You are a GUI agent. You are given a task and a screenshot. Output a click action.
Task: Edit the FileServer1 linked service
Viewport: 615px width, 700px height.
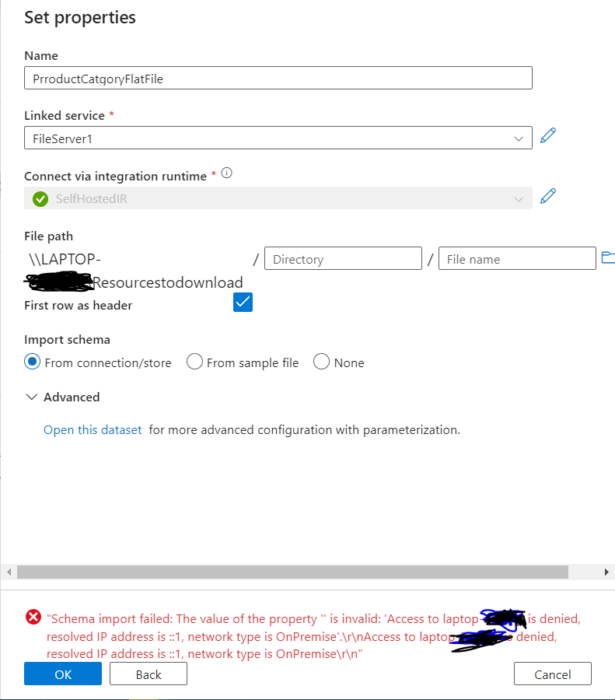click(547, 135)
